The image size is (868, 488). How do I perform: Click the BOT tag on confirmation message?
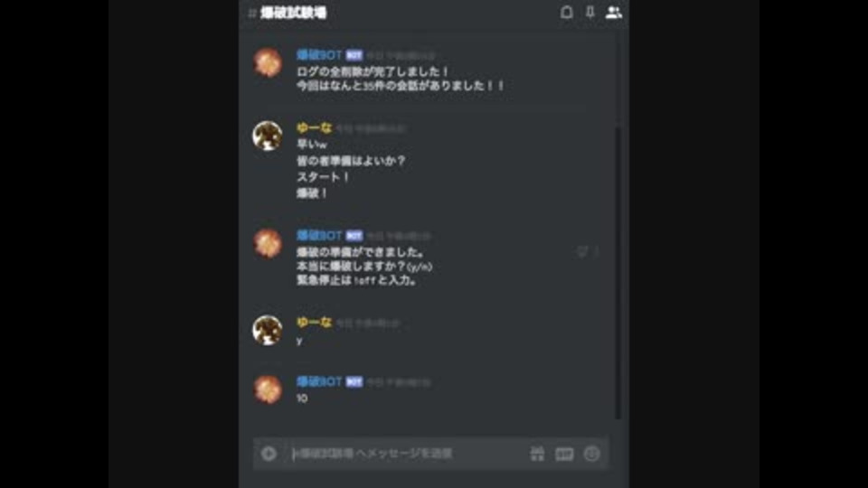click(354, 236)
